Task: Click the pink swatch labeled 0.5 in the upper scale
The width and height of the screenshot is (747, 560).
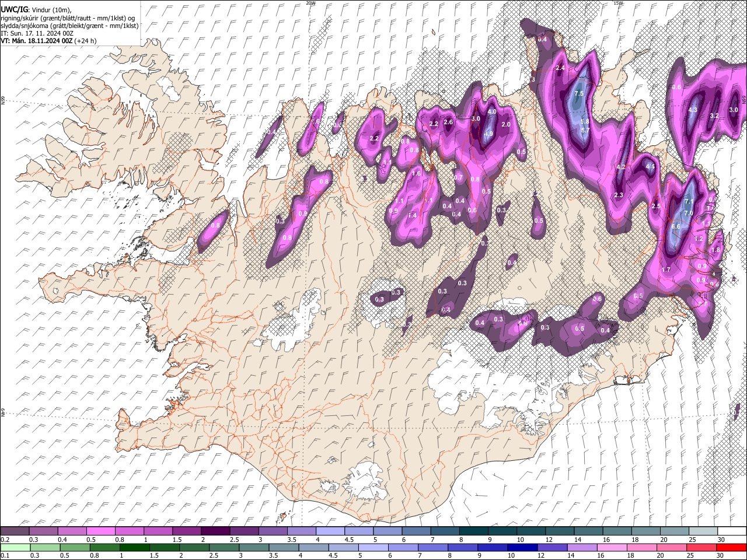Action: click(100, 531)
